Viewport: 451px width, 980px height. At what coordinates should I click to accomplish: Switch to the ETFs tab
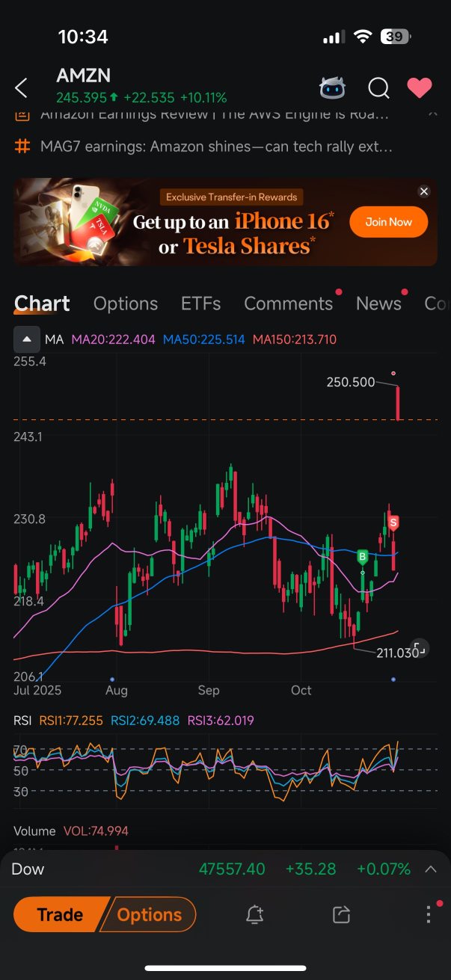(200, 303)
